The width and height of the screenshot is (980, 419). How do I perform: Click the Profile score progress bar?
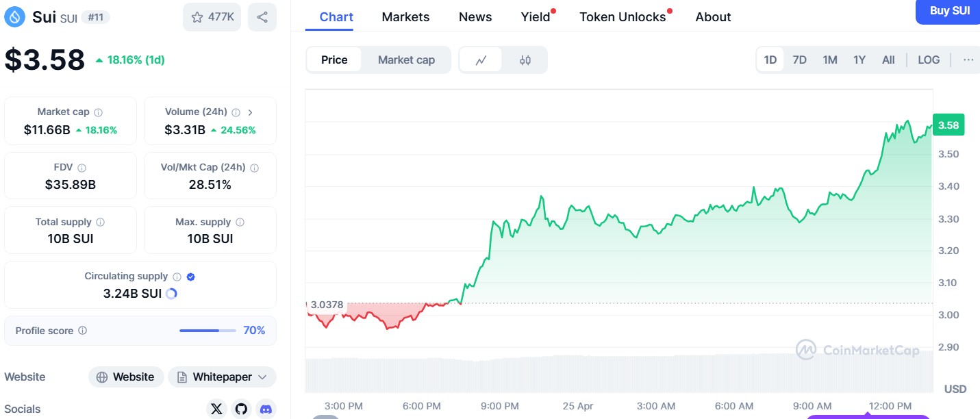click(x=208, y=331)
